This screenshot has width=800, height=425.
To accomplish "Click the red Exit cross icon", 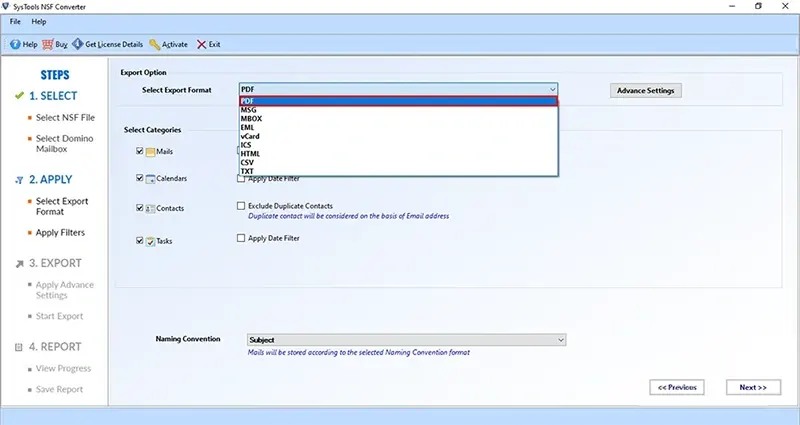I will click(202, 44).
